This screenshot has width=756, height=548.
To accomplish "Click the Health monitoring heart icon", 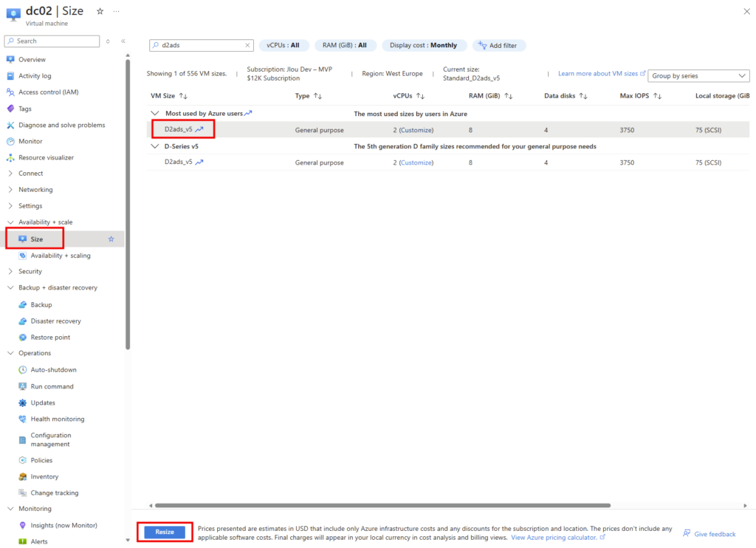I will pyautogui.click(x=22, y=419).
